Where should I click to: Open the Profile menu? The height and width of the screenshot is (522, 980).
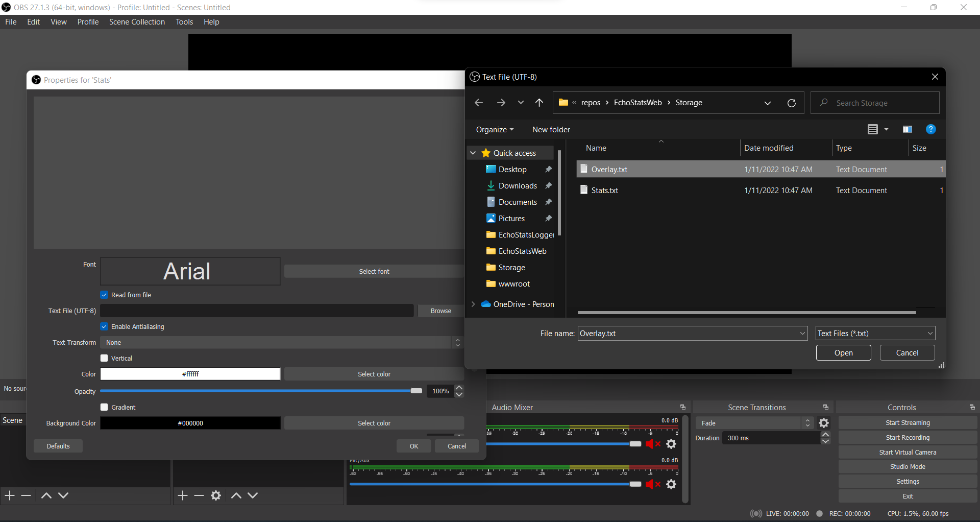[88, 22]
